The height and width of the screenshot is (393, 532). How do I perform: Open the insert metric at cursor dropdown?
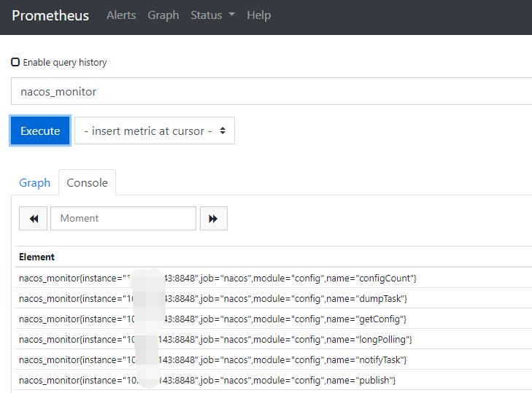[x=155, y=131]
